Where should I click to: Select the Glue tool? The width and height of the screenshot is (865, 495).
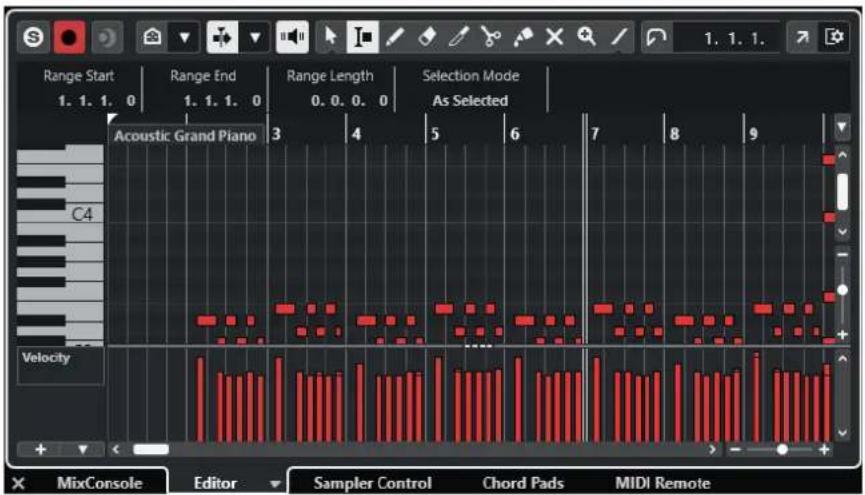[x=522, y=38]
